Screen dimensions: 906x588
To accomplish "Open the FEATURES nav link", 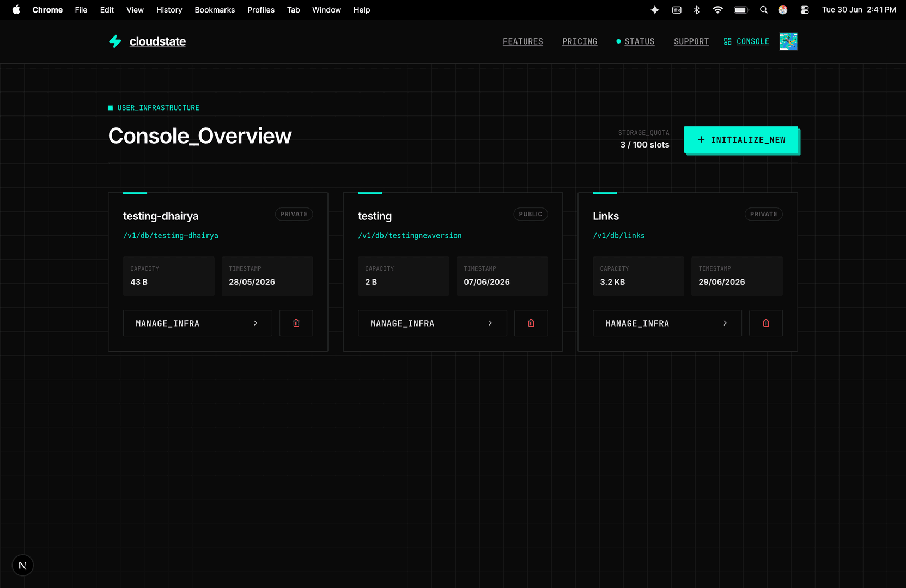I will coord(523,41).
